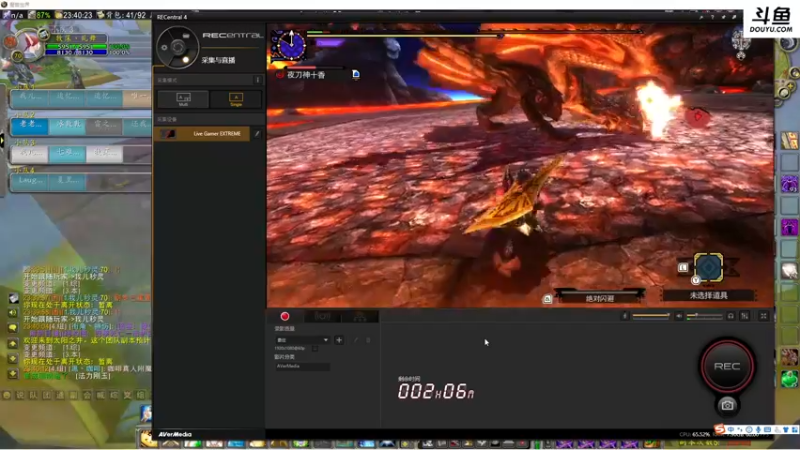Select the Laug... member in group 4
This screenshot has width=800, height=450.
click(x=30, y=181)
